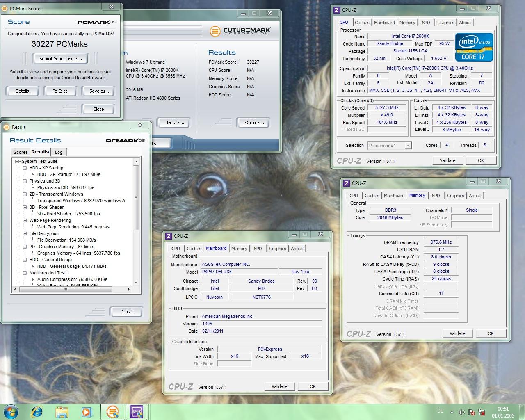Viewport: 525px width, 420px height.
Task: Click the Intel Core i7 logo in CPU-Z
Action: point(474,48)
